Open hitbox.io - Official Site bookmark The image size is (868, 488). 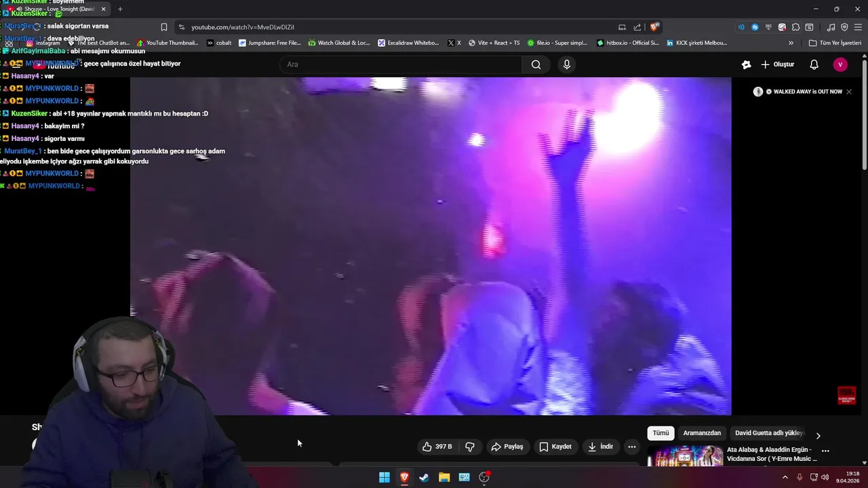[628, 43]
